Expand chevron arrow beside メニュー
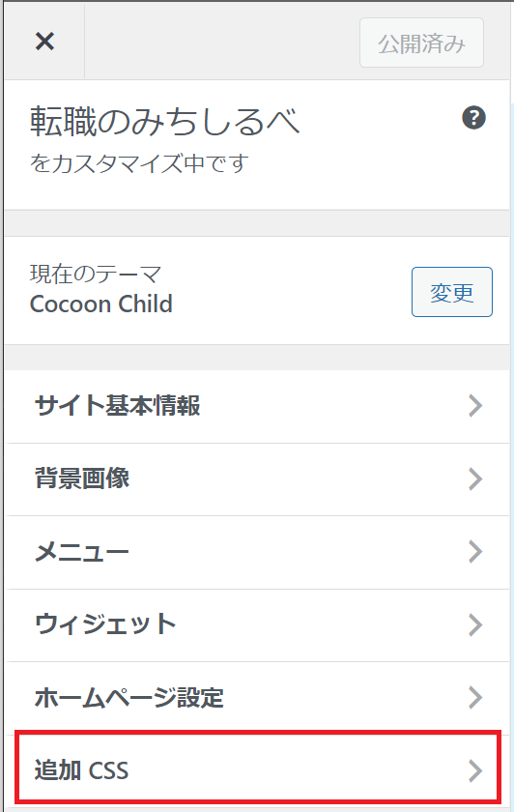Viewport: 514px width, 812px height. (x=475, y=552)
